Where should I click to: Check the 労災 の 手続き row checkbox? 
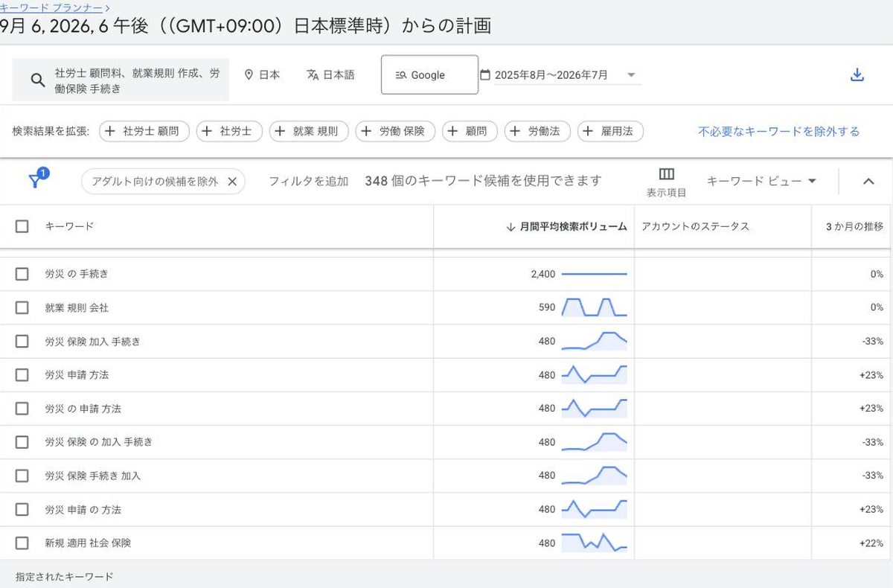click(22, 274)
